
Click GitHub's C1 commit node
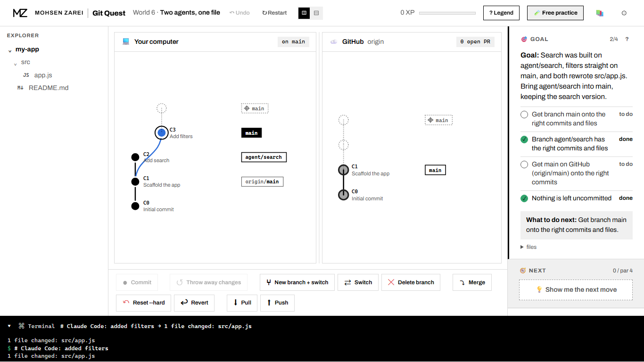pyautogui.click(x=344, y=170)
